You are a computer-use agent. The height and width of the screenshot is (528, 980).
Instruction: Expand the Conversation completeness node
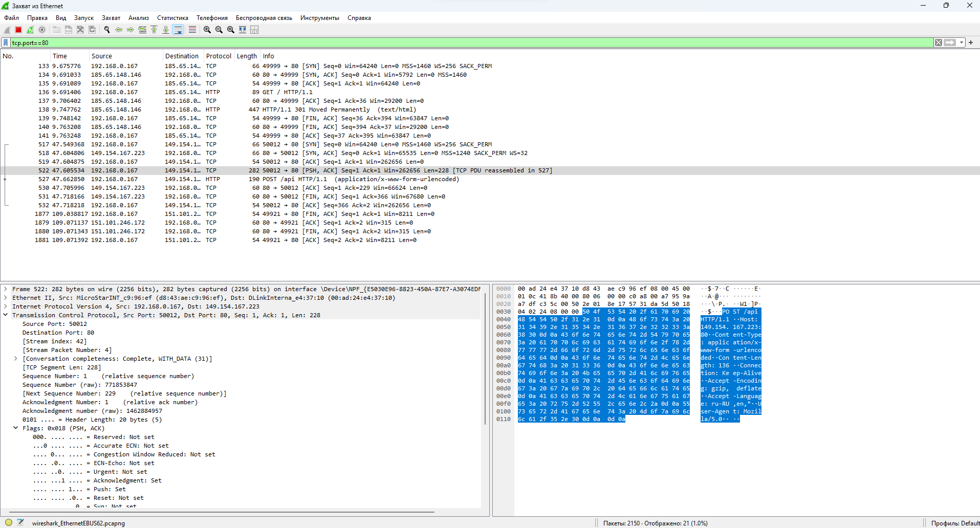click(x=16, y=359)
